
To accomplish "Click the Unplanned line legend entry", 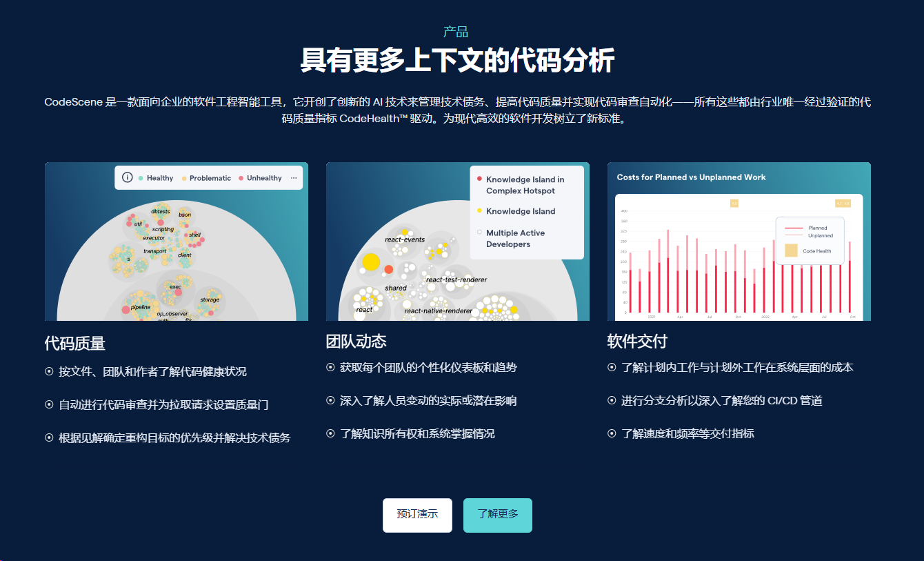I will point(809,235).
